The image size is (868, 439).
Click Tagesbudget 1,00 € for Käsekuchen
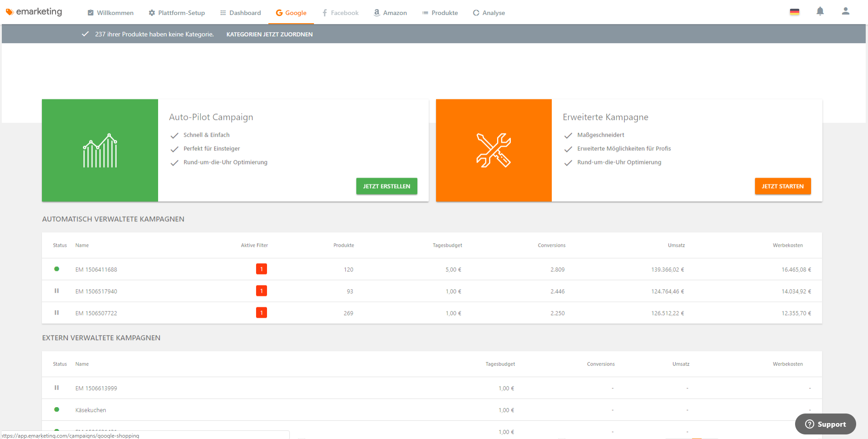pos(506,410)
